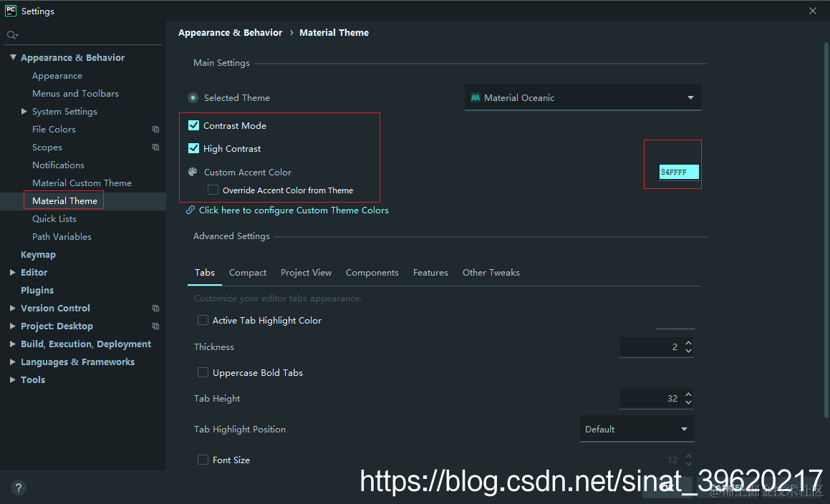Open the Path Variables page
The image size is (830, 504).
tap(62, 237)
